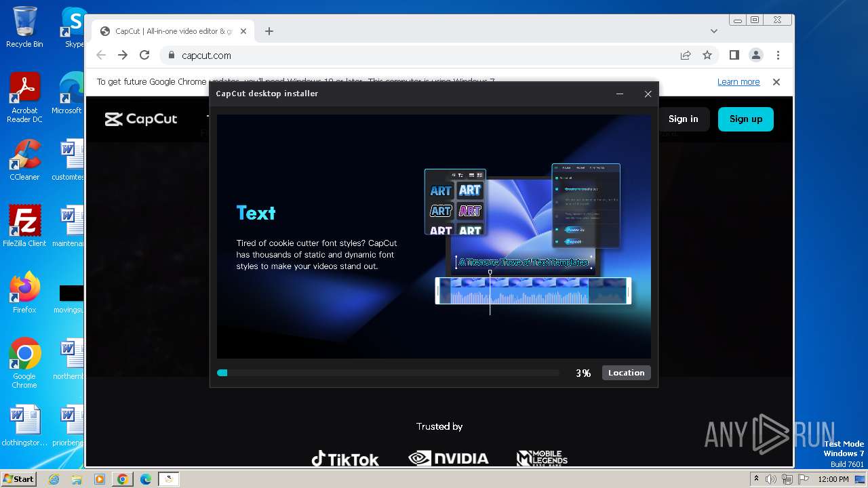This screenshot has width=868, height=488.
Task: Open the Learn more link in infobar
Action: (x=738, y=82)
